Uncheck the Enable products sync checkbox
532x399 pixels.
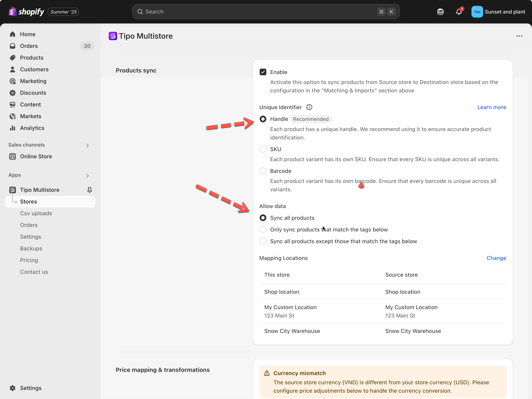[263, 72]
